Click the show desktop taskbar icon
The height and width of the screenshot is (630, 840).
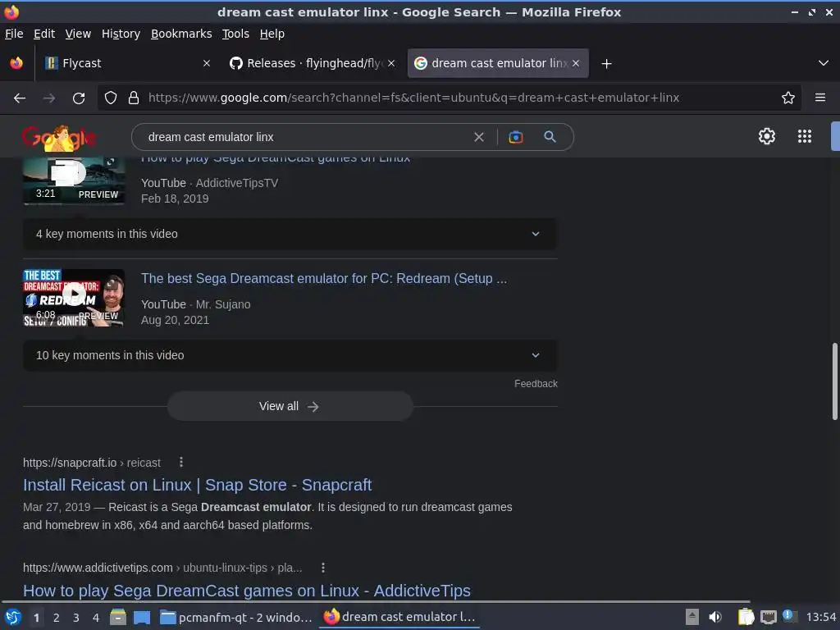142,617
